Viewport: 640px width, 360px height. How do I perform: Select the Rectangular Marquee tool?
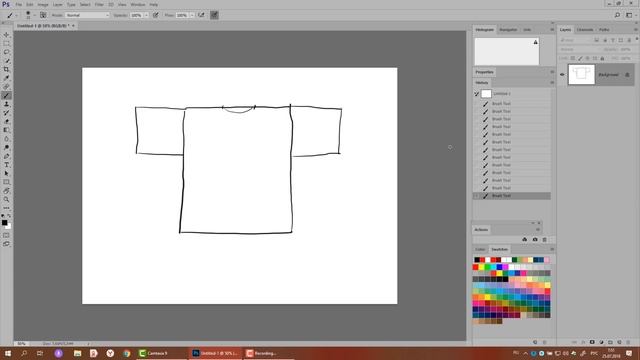click(6, 43)
